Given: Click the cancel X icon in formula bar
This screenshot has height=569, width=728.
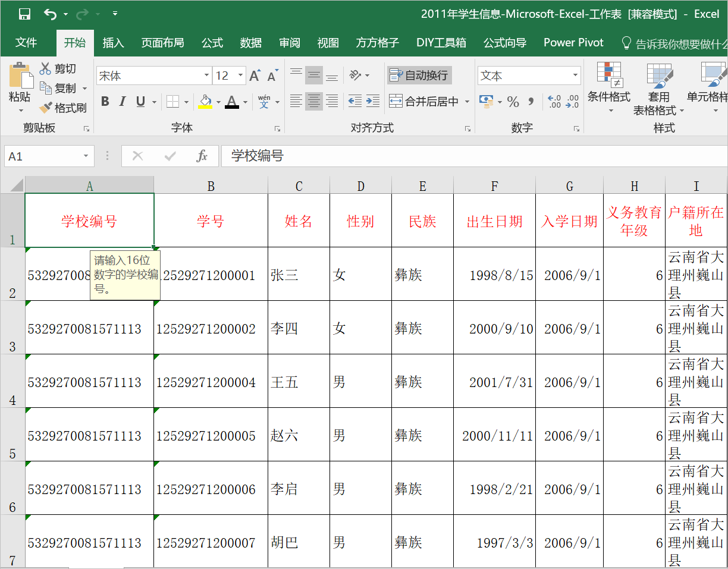Looking at the screenshot, I should (137, 156).
